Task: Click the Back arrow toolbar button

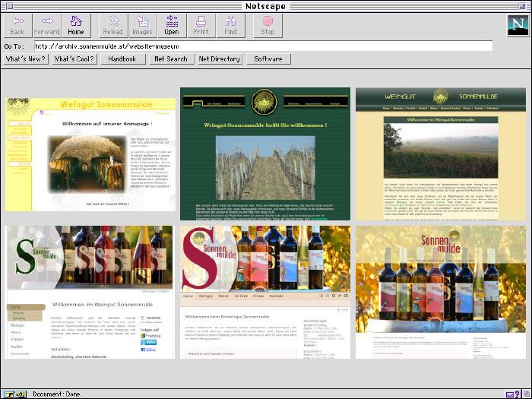Action: 17,26
